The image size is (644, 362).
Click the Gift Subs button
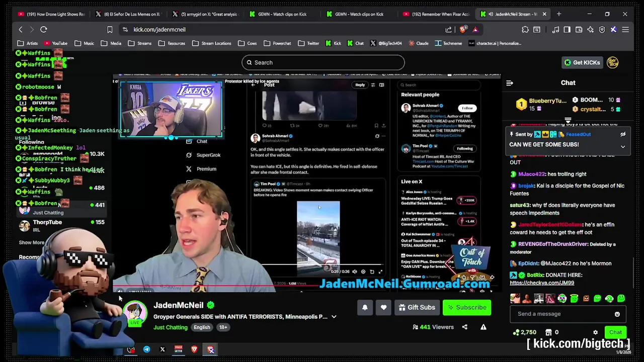tap(417, 307)
